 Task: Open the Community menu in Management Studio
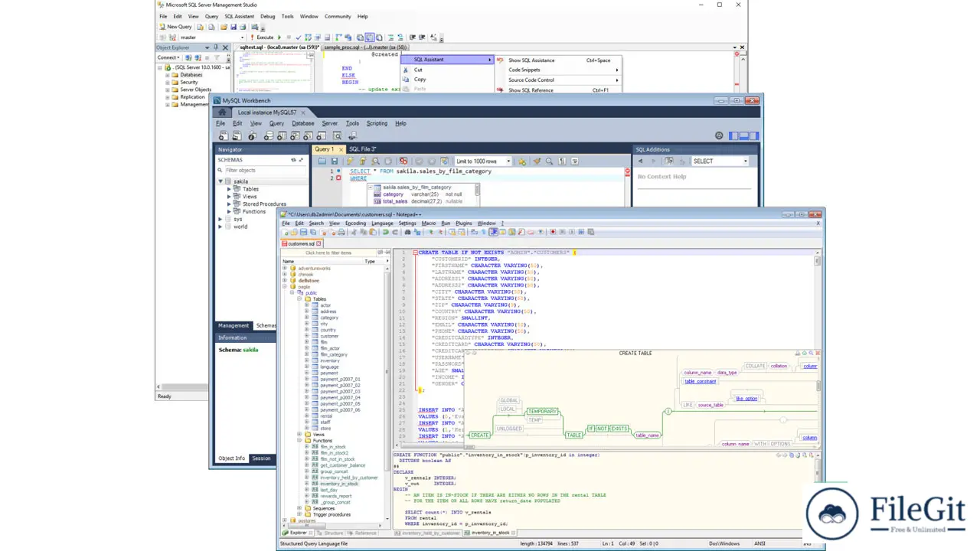click(x=338, y=16)
